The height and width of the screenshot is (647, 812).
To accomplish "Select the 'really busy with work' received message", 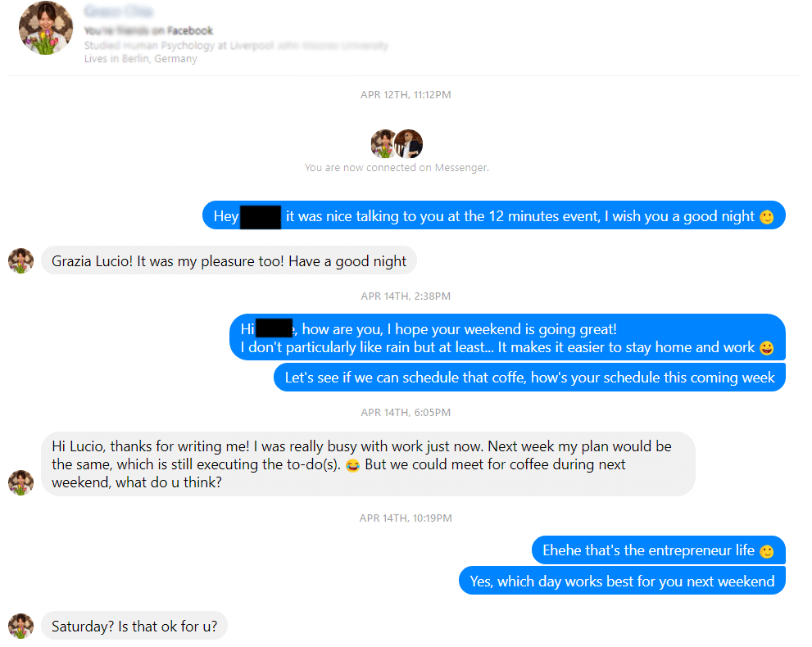I will pos(368,464).
